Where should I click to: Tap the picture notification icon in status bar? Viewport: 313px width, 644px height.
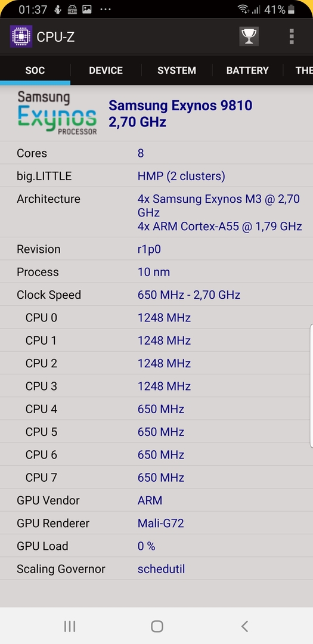pos(86,9)
